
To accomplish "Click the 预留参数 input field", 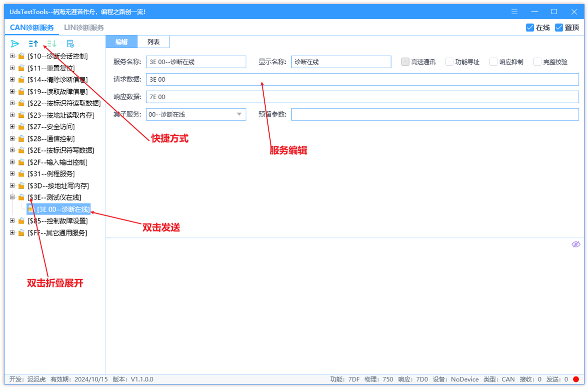I will coord(435,114).
